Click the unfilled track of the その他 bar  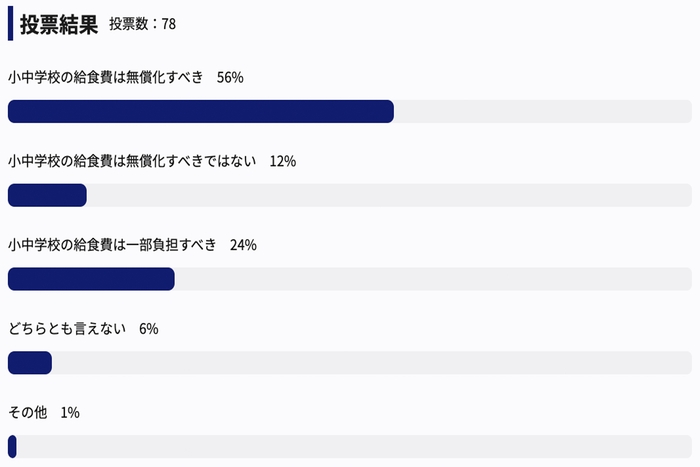(350, 446)
